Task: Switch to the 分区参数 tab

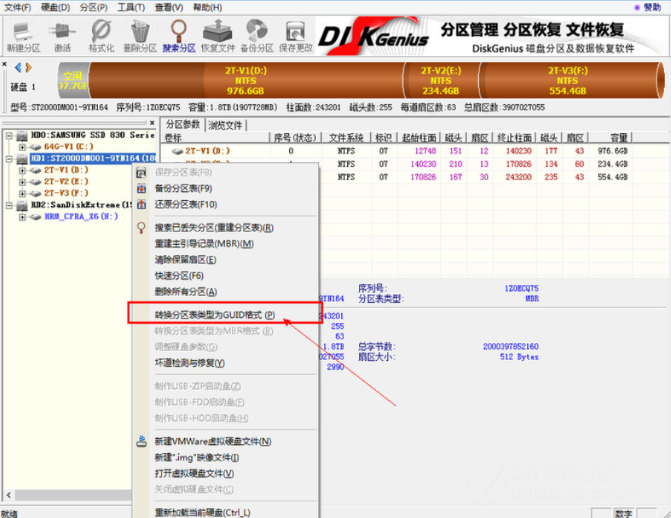Action: pos(183,125)
